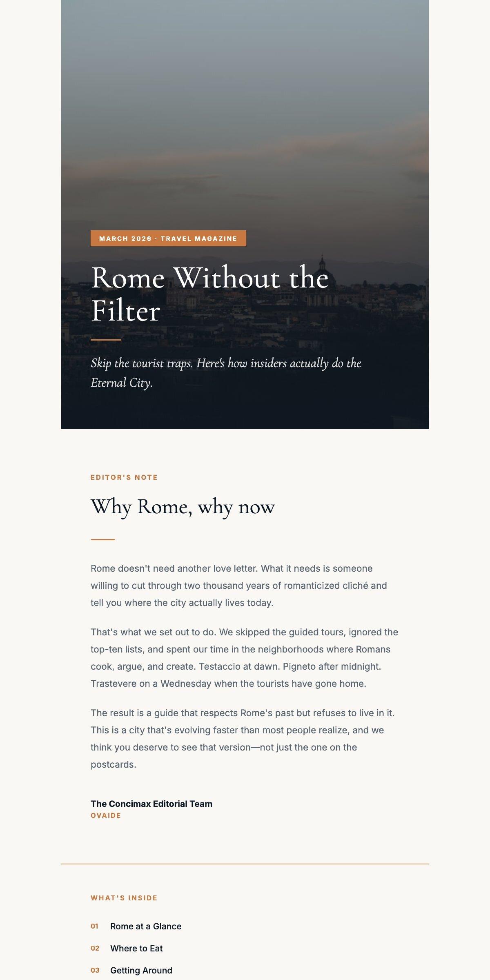This screenshot has height=980, width=490.
Task: Click the paragraph starting Rome doesn't need
Action: coord(239,586)
